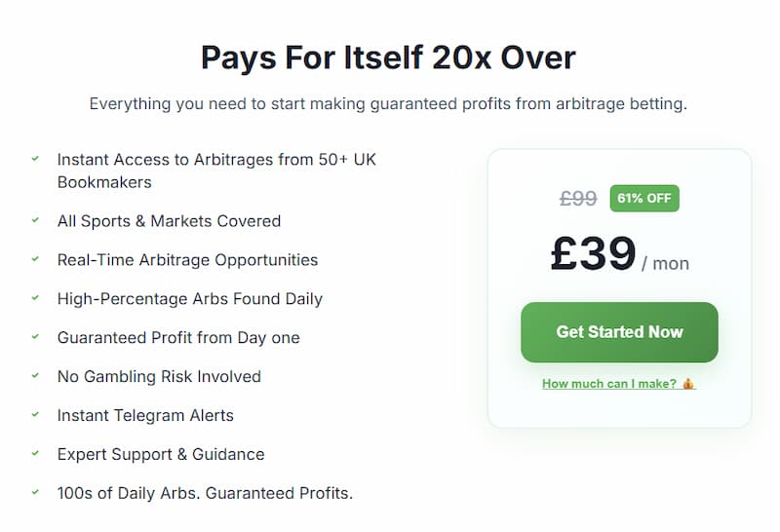The height and width of the screenshot is (532, 780).
Task: Click the £39 price text
Action: 593,253
